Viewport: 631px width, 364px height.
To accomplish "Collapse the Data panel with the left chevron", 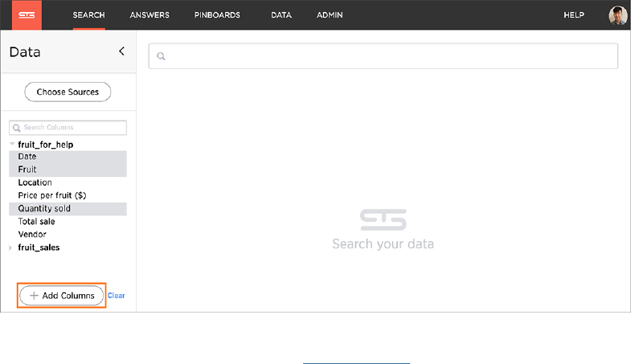I will [x=121, y=51].
